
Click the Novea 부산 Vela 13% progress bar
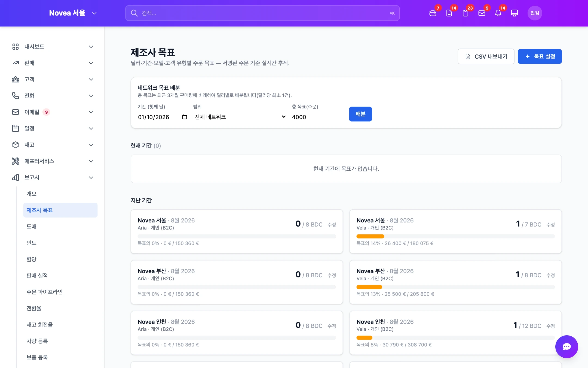[456, 287]
